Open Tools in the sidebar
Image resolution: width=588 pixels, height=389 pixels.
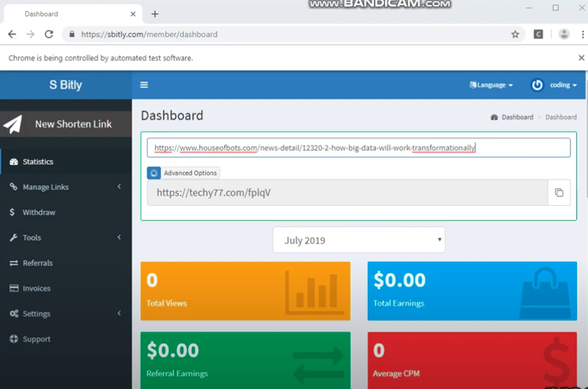(x=66, y=238)
